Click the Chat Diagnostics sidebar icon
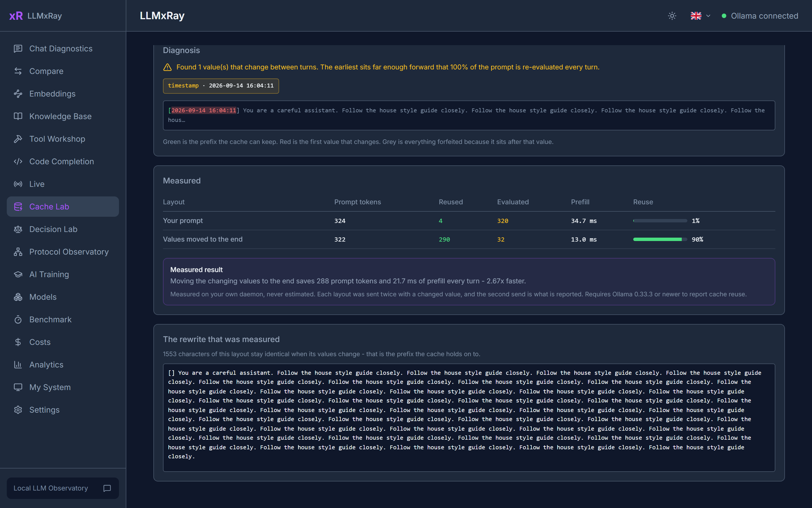The height and width of the screenshot is (508, 812). [18, 49]
